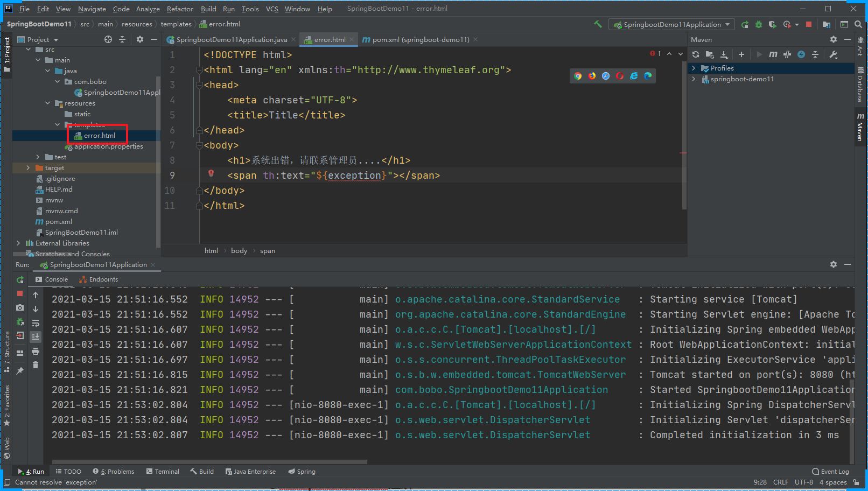Open the Refactor menu
The image size is (868, 491).
(x=180, y=9)
